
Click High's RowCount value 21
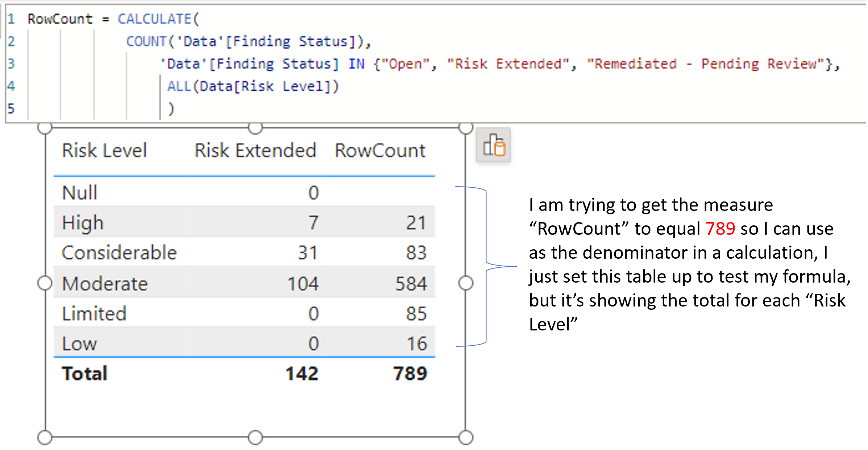click(x=416, y=223)
